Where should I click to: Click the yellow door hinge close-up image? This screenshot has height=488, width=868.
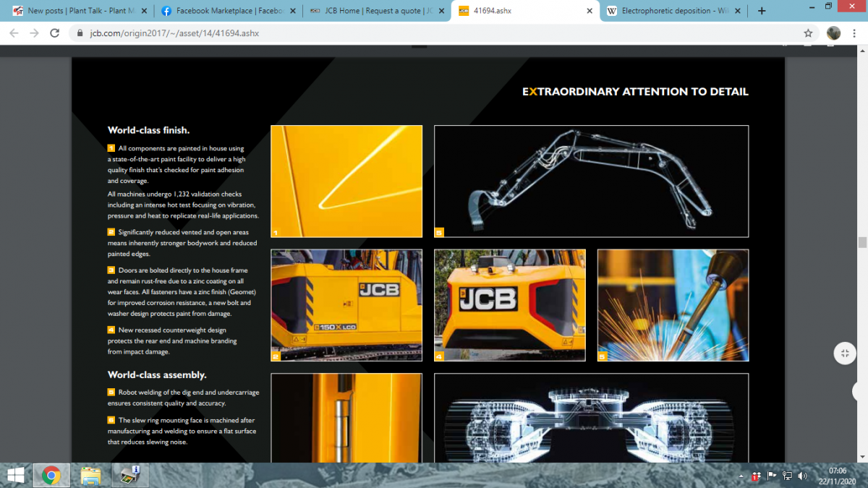pos(346,418)
